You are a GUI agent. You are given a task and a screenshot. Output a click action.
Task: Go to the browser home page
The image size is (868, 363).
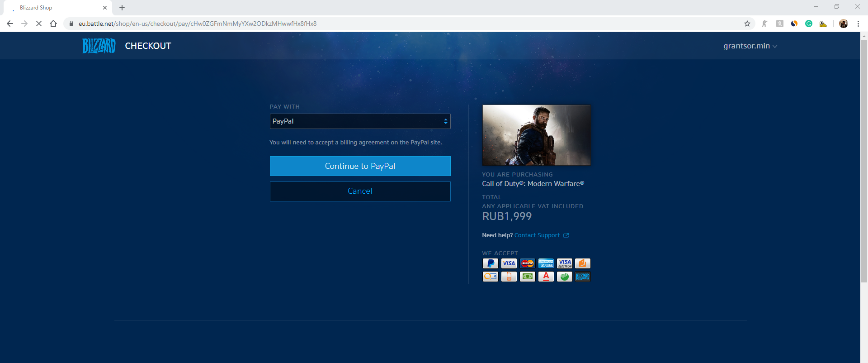point(53,24)
